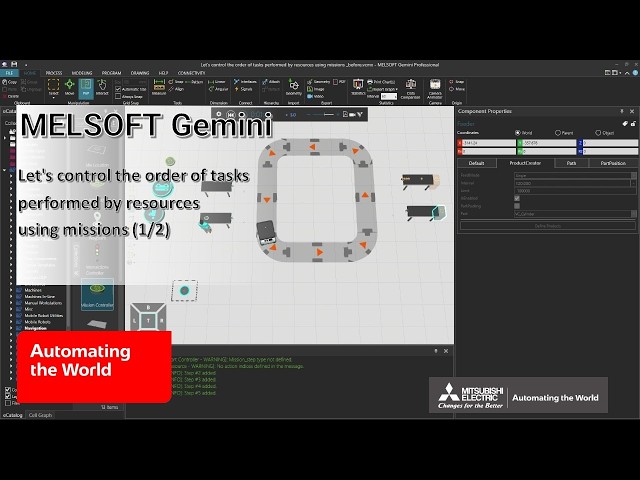Click the lock icon in Component Properties
This screenshot has width=640, height=480.
pyautogui.click(x=633, y=123)
